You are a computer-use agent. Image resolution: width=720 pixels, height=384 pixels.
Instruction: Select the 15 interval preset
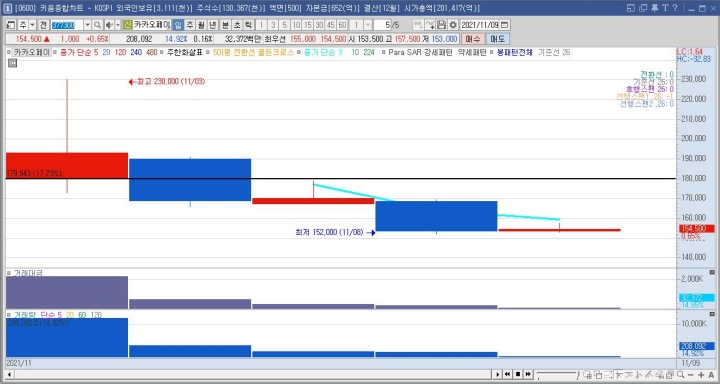308,25
